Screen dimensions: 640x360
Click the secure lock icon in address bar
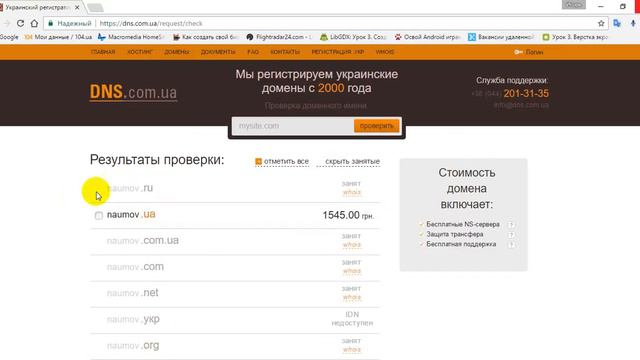click(51, 24)
